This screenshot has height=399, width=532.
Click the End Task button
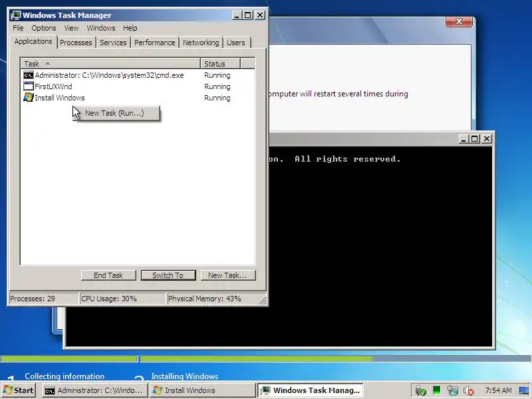[x=108, y=275]
